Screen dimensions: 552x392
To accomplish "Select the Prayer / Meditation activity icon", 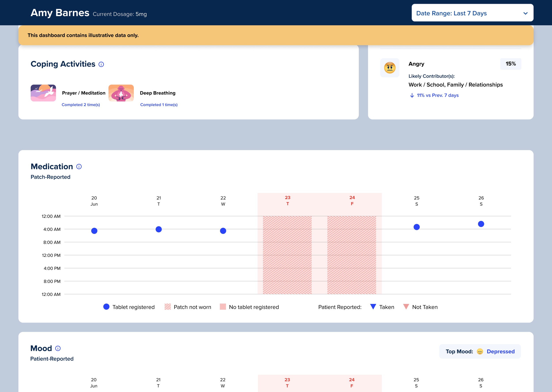I will (43, 93).
